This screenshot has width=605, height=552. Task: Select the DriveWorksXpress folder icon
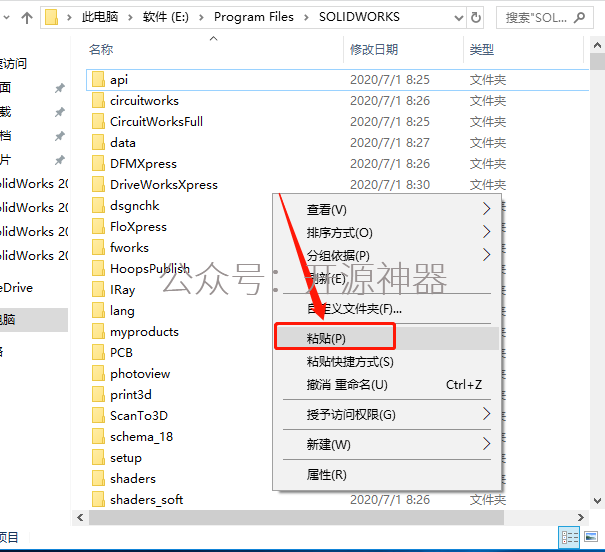point(98,184)
